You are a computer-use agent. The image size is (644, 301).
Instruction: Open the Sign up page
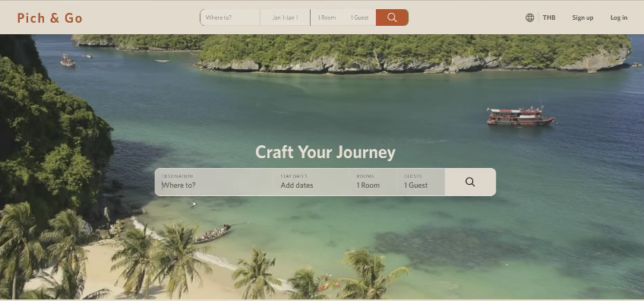582,17
